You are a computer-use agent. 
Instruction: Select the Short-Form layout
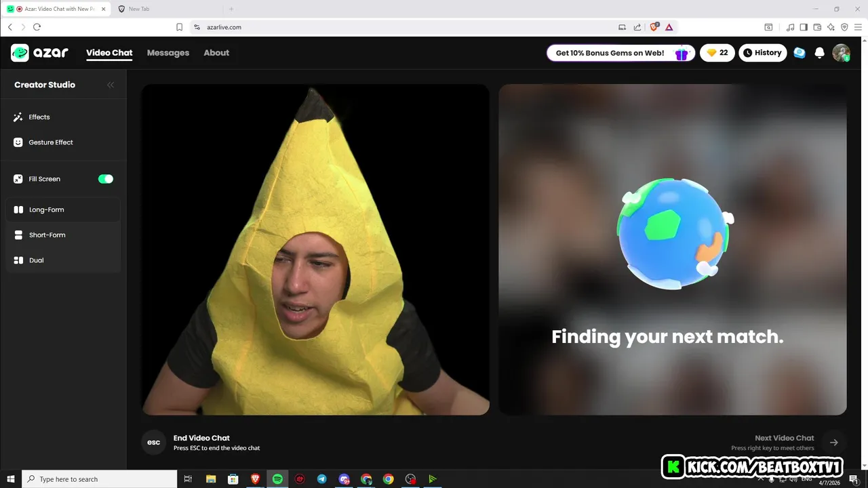pyautogui.click(x=63, y=235)
